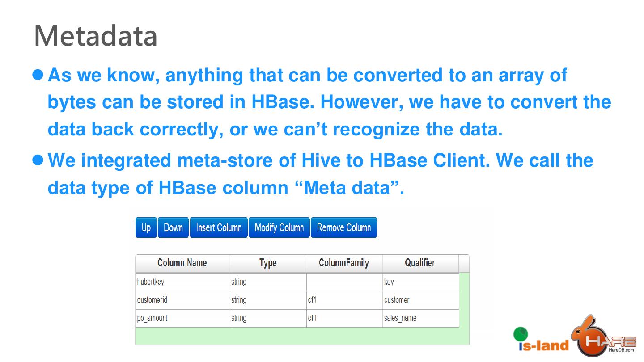Click the cf1 cell in po_amount row

[344, 318]
